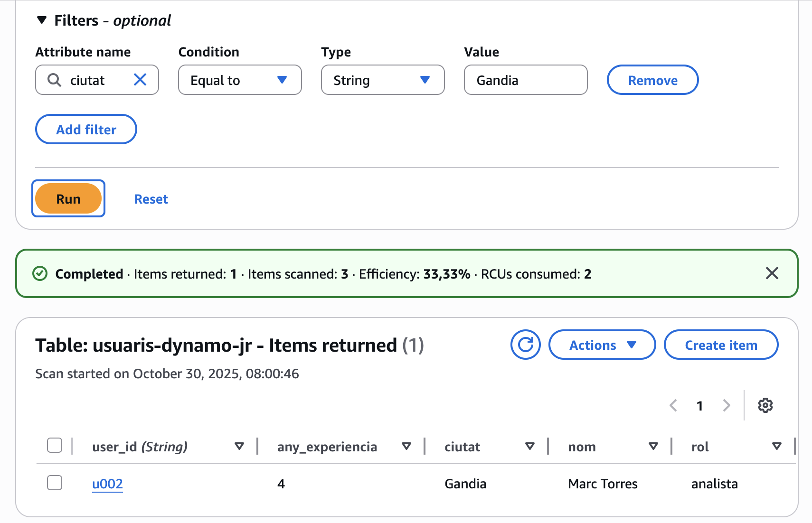
Task: Open the Actions dropdown menu
Action: coord(602,345)
